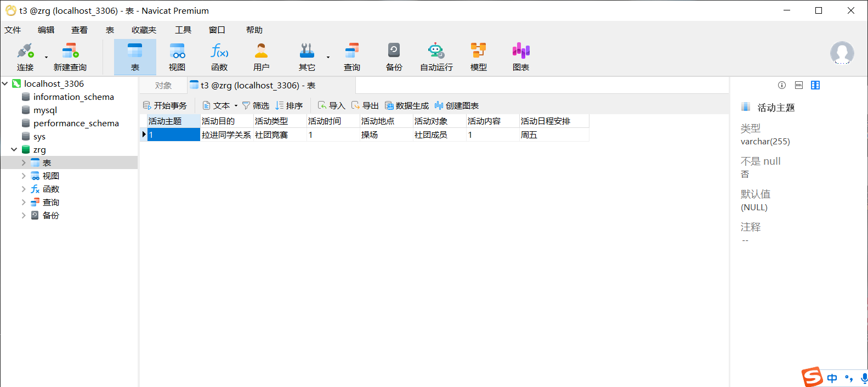Click the 排序 sort tool
The height and width of the screenshot is (387, 868).
tap(289, 105)
